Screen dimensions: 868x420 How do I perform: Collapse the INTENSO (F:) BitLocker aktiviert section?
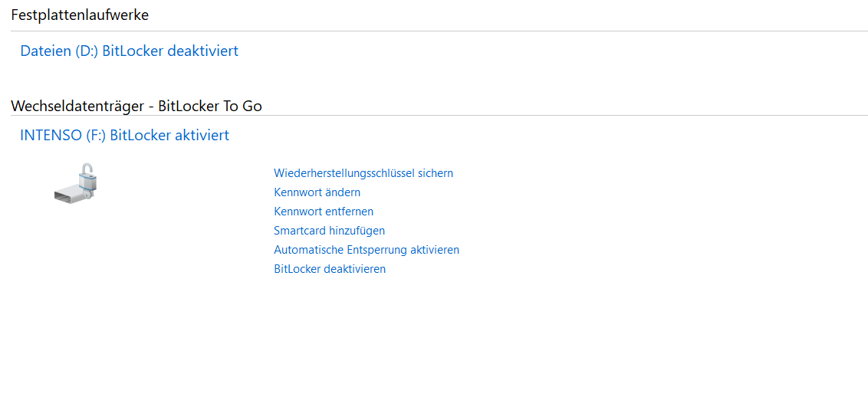click(124, 136)
